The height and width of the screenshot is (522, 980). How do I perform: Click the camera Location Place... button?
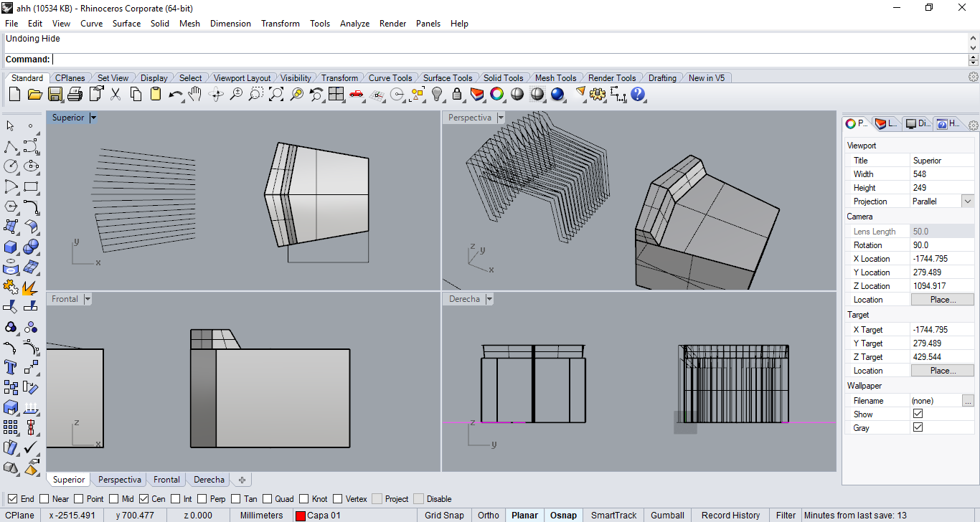942,300
